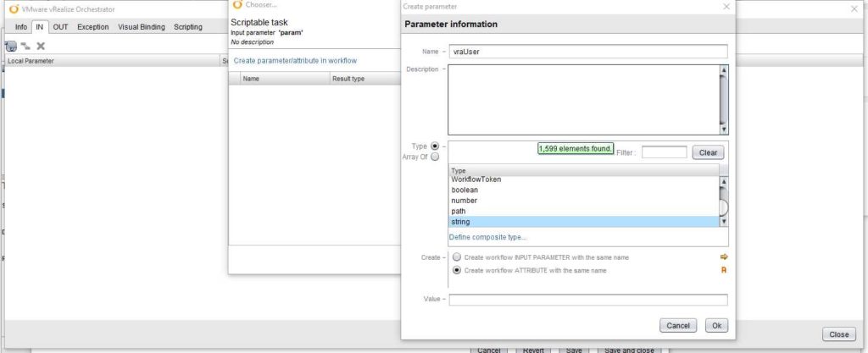Click the VMware vRealize Orchestrator logo icon
Screen dimensions: 868x353
point(14,8)
